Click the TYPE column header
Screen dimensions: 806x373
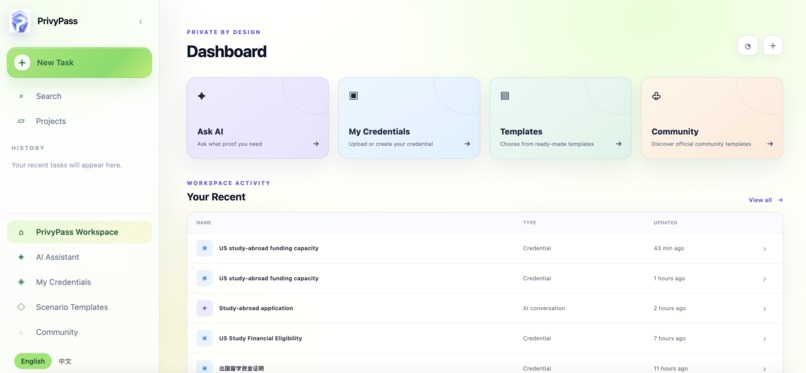pyautogui.click(x=529, y=222)
